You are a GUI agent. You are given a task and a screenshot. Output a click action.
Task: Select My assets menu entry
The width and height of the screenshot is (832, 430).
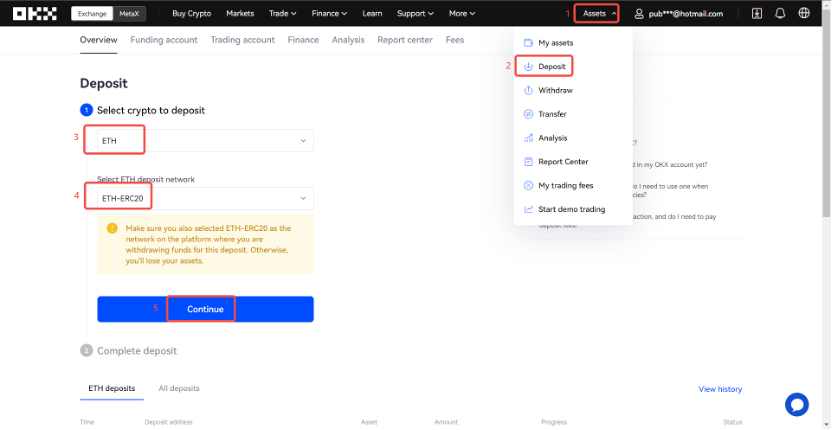(573, 43)
